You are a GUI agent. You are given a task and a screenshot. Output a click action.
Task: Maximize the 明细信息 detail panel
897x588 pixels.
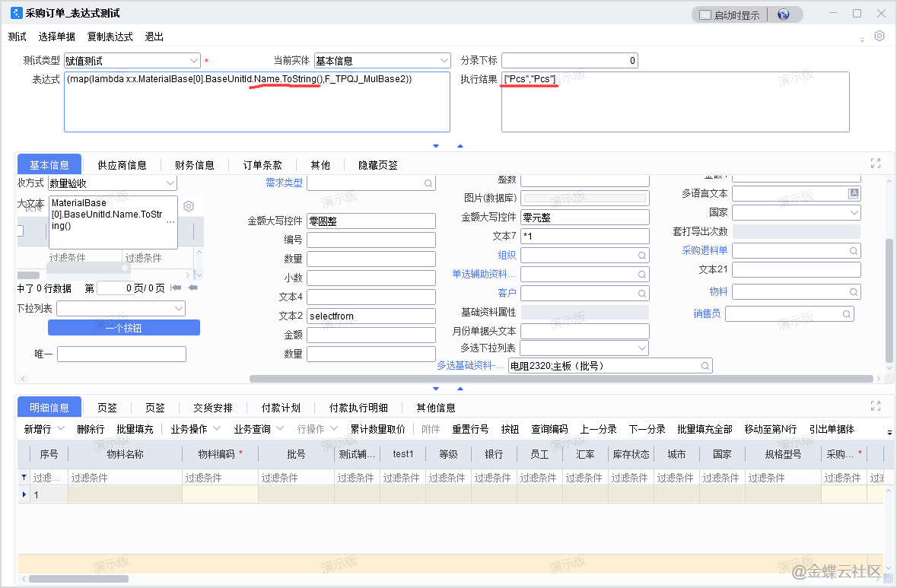(875, 406)
